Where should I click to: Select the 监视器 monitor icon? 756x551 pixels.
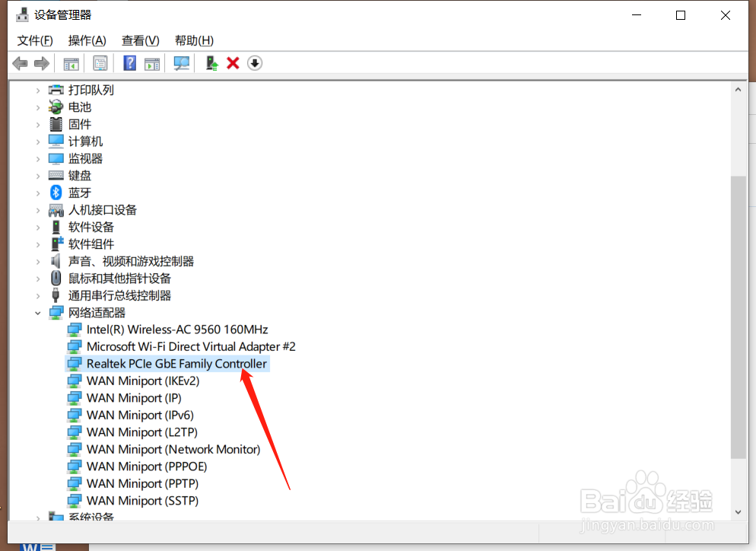(x=56, y=158)
